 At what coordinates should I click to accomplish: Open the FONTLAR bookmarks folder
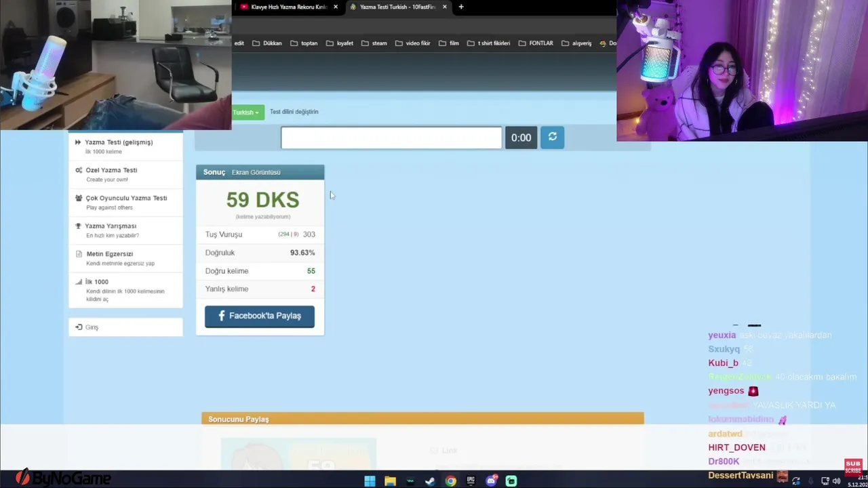pyautogui.click(x=536, y=43)
